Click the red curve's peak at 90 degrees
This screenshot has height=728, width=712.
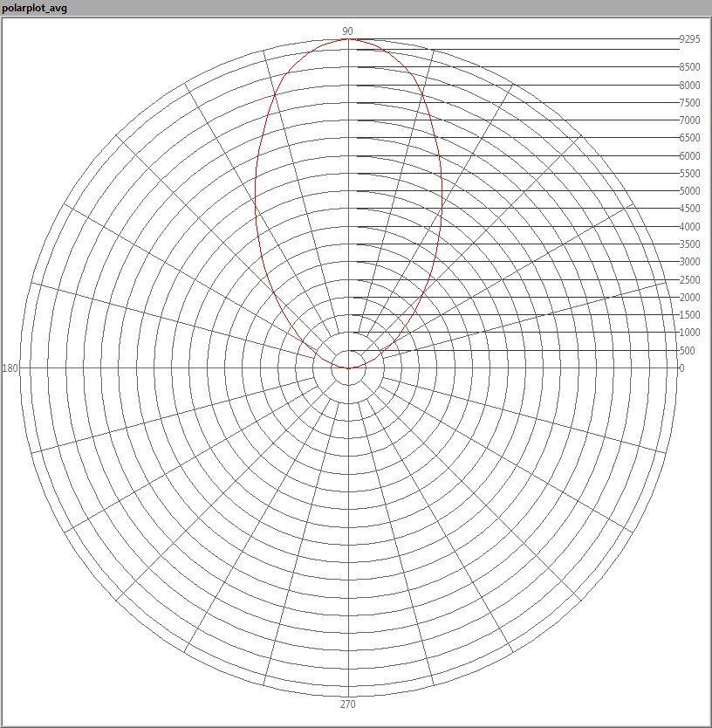pos(348,39)
